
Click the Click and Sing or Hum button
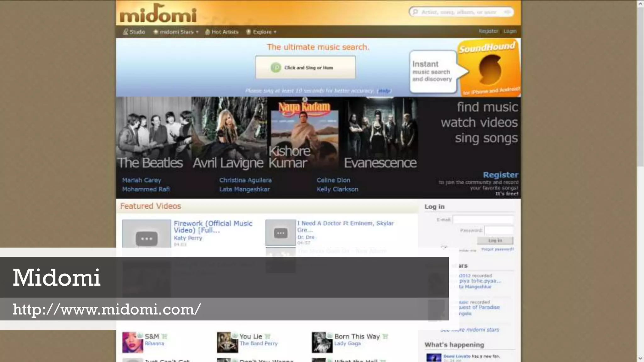(x=305, y=67)
